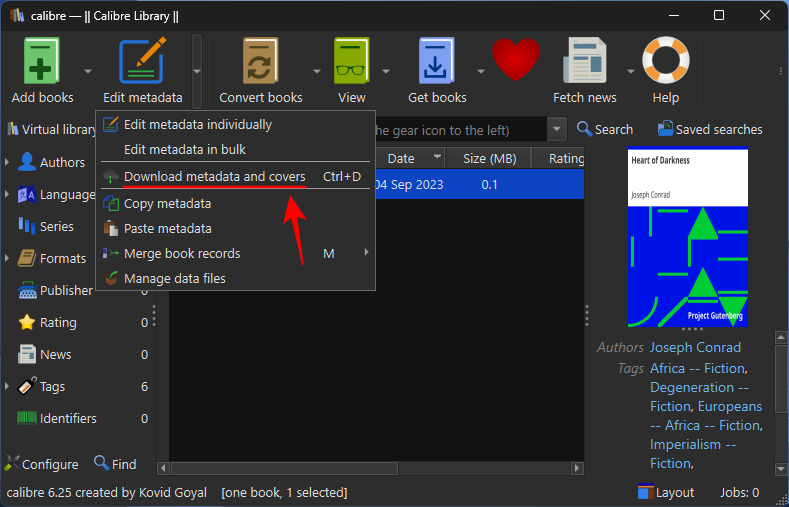Open Joseph Conrad author link
The width and height of the screenshot is (789, 507).
(695, 348)
